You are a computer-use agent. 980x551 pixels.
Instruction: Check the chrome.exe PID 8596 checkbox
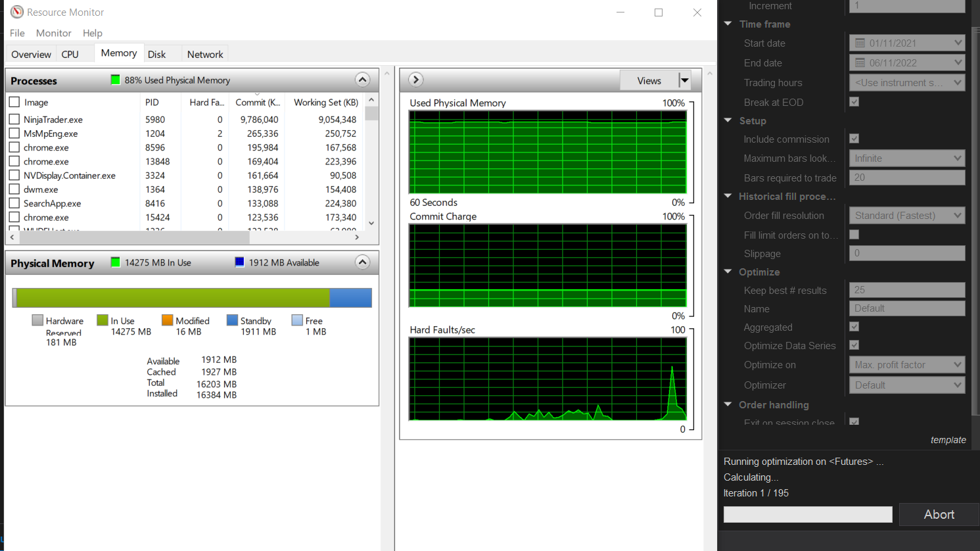pyautogui.click(x=14, y=147)
